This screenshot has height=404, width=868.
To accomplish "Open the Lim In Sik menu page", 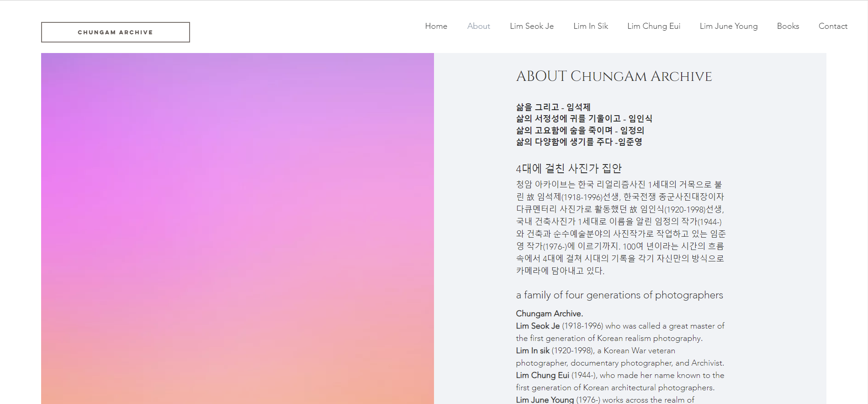I will click(590, 26).
